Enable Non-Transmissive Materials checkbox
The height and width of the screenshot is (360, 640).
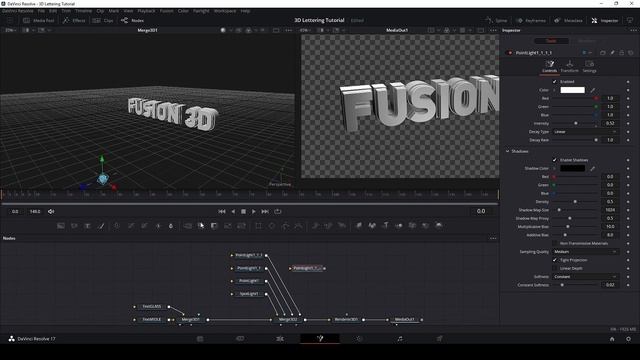point(554,243)
